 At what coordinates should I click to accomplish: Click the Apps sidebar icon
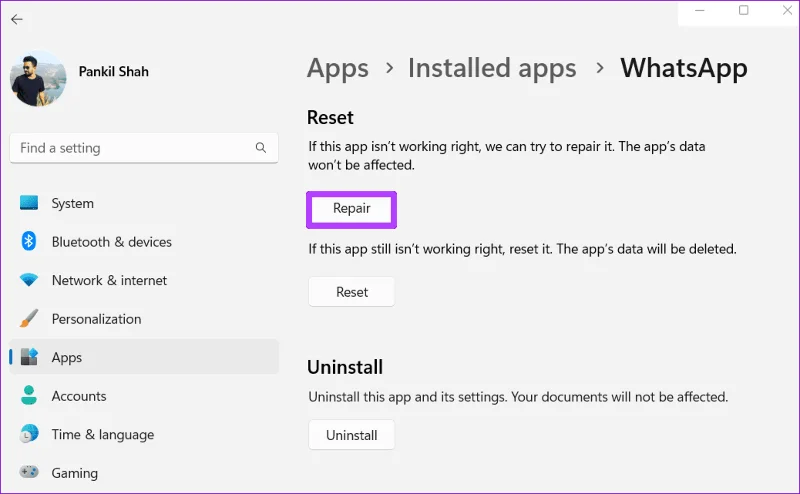[x=29, y=357]
